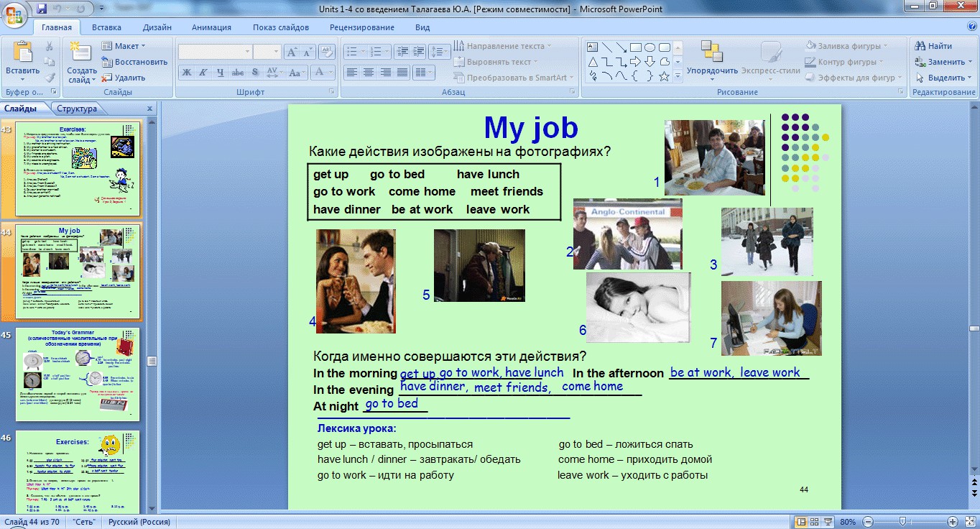Click the Reset (Восстановить) slide button
The width and height of the screenshot is (980, 529).
pos(135,62)
